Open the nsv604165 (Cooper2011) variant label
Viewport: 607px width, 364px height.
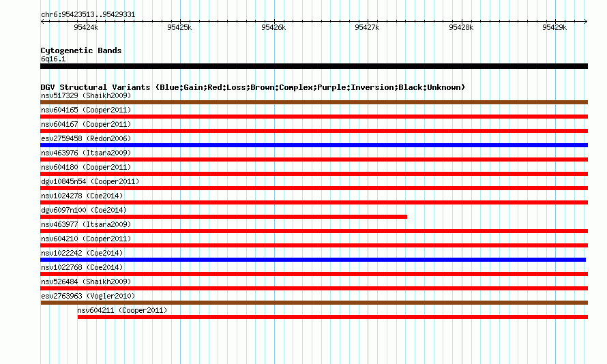[x=86, y=110]
